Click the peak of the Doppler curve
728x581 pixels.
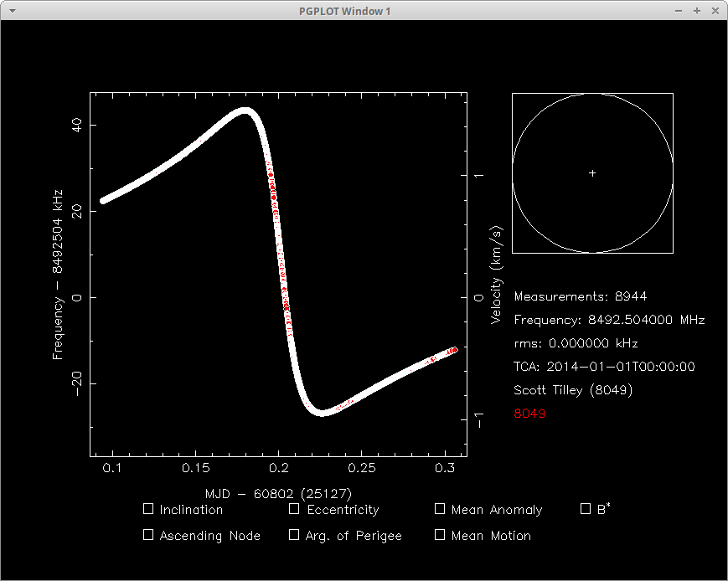coord(245,110)
